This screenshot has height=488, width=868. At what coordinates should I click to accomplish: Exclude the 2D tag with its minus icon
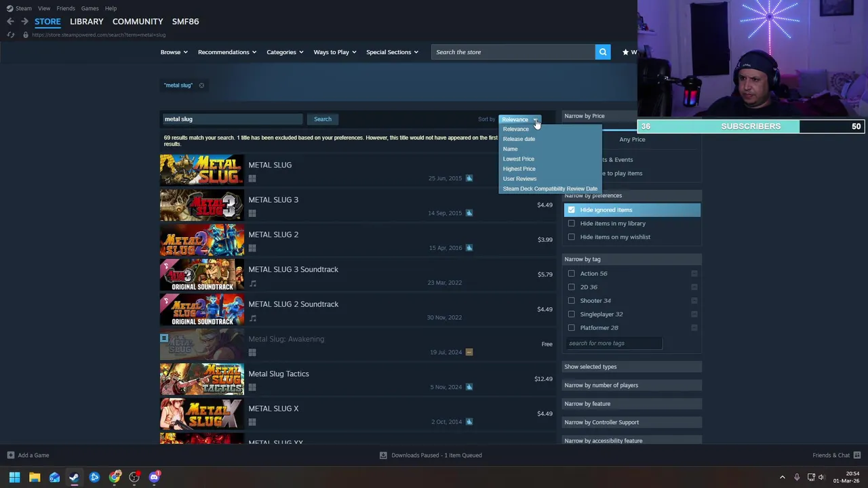click(x=694, y=287)
